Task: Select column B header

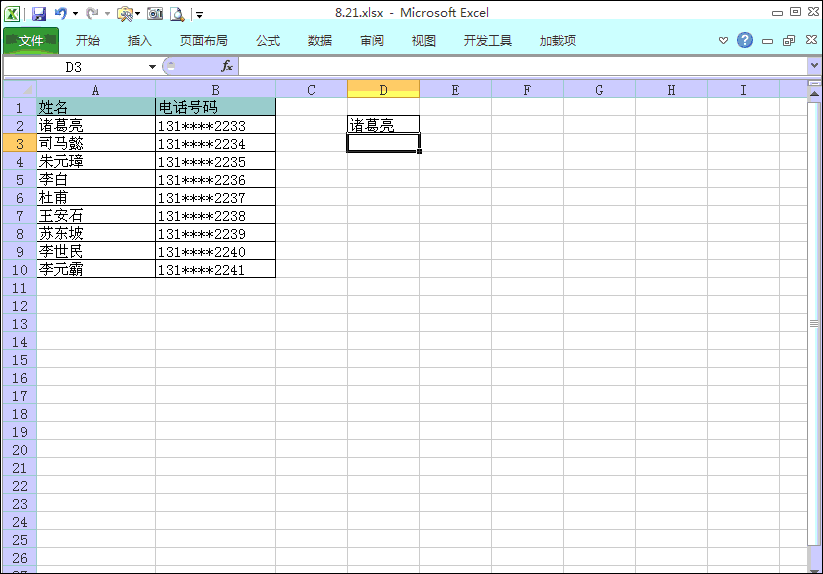Action: [x=215, y=90]
